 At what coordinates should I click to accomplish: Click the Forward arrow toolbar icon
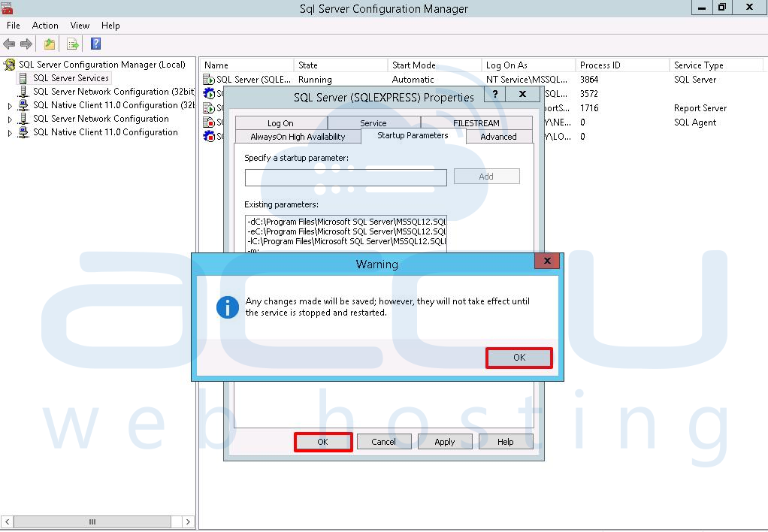[26, 44]
